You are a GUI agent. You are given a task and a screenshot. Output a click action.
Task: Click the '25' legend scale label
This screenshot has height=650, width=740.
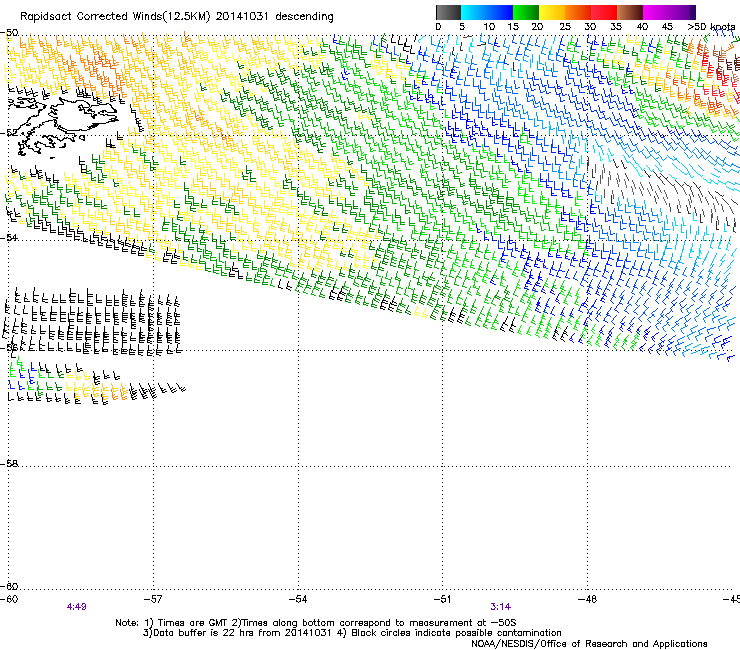click(x=565, y=27)
